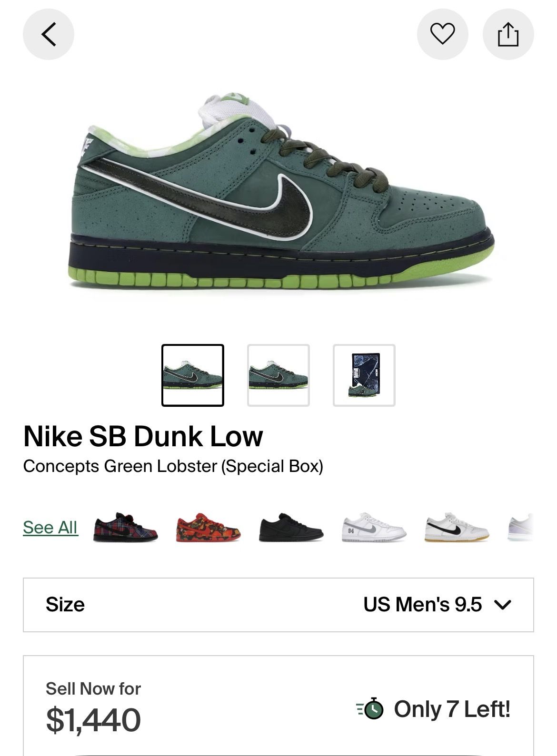The height and width of the screenshot is (756, 557).
Task: Choose the white gum-sole Dunk icon
Action: 457,527
